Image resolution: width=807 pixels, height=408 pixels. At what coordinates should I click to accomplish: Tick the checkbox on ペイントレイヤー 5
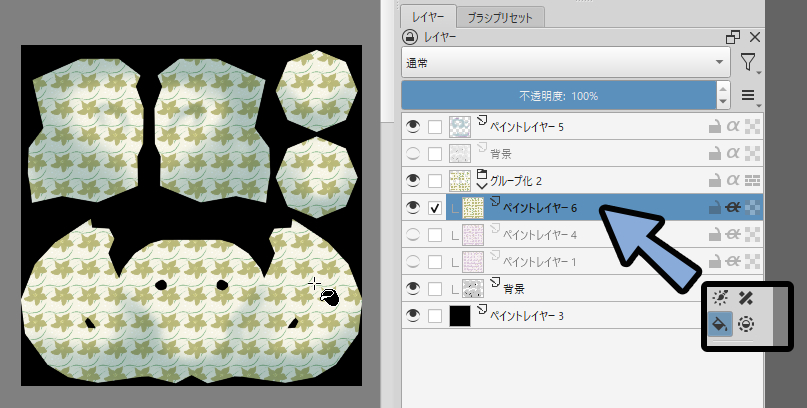tap(435, 127)
